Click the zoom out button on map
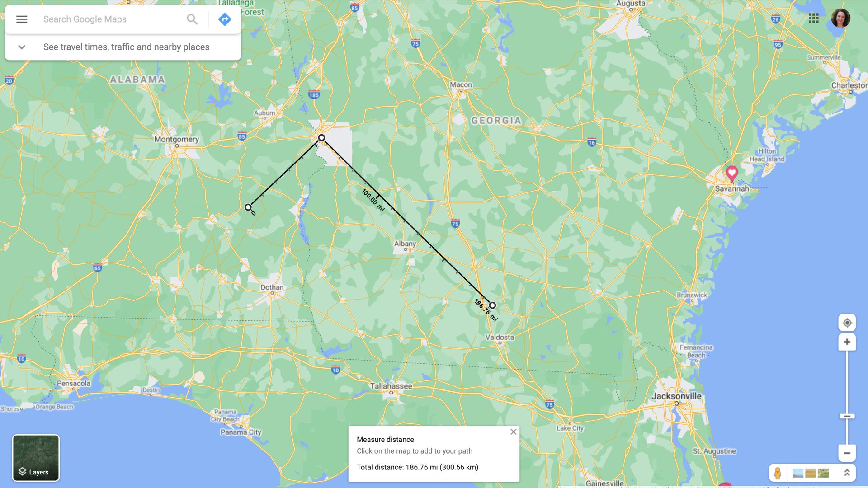The width and height of the screenshot is (868, 488). pyautogui.click(x=847, y=453)
